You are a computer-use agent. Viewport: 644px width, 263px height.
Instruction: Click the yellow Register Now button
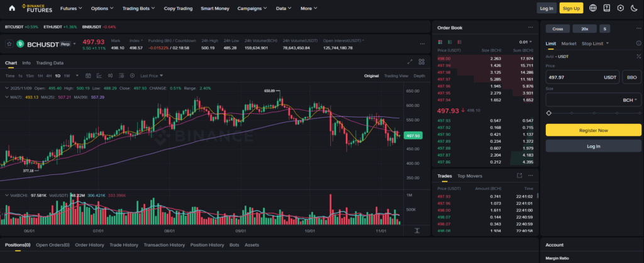[593, 130]
